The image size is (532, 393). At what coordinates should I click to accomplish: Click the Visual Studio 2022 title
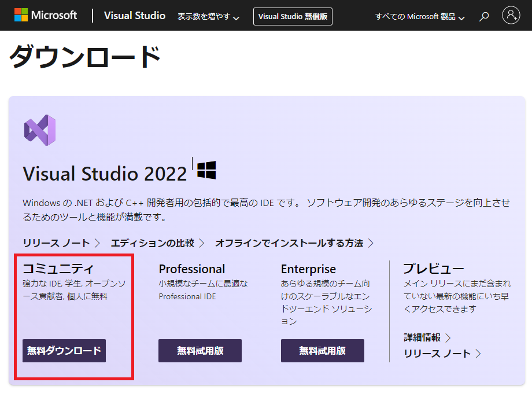pos(105,174)
